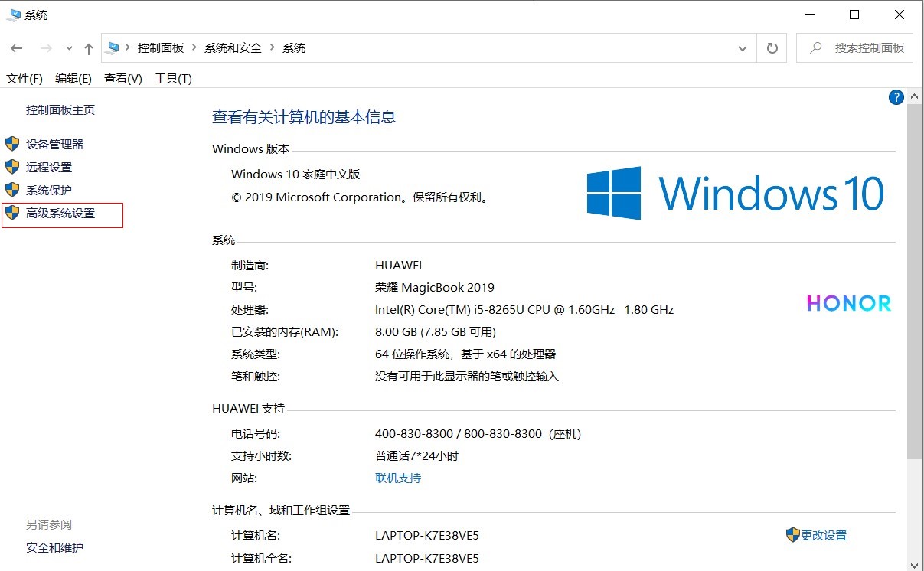924x571 pixels.
Task: Minimize the 系统 window
Action: click(811, 15)
